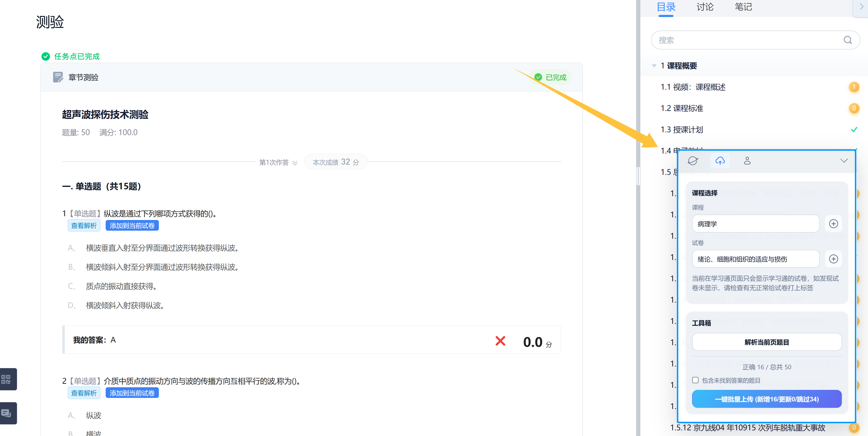Click 添加到当前试卷 under question 2
The image size is (868, 436).
coord(132,393)
